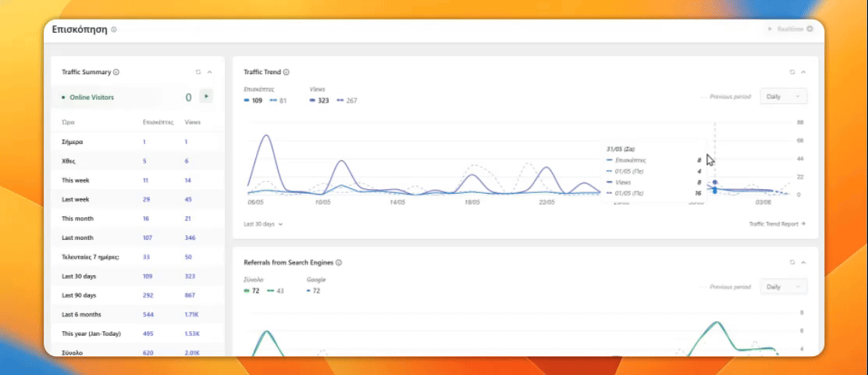This screenshot has height=375, width=868.
Task: Click the Traffic Summary info icon
Action: pos(116,72)
